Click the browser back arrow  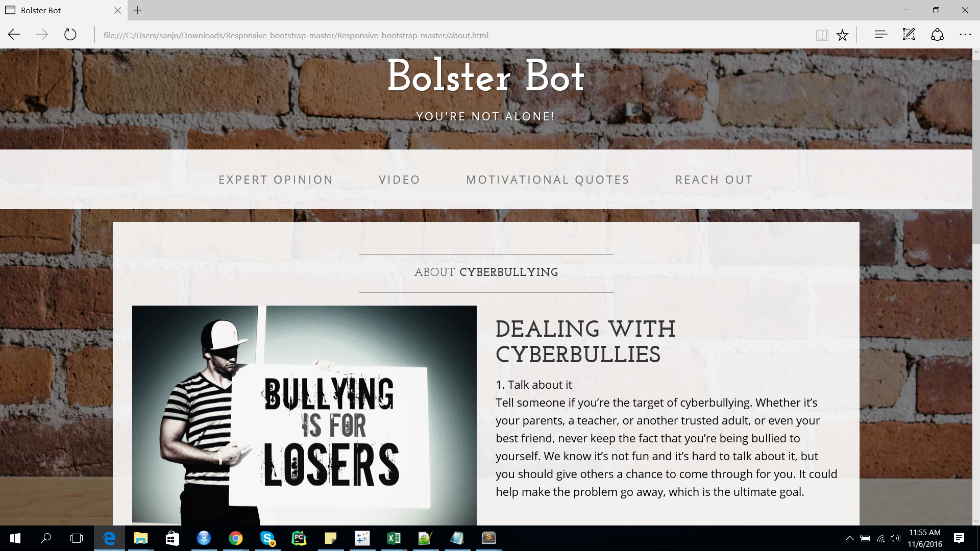click(14, 35)
